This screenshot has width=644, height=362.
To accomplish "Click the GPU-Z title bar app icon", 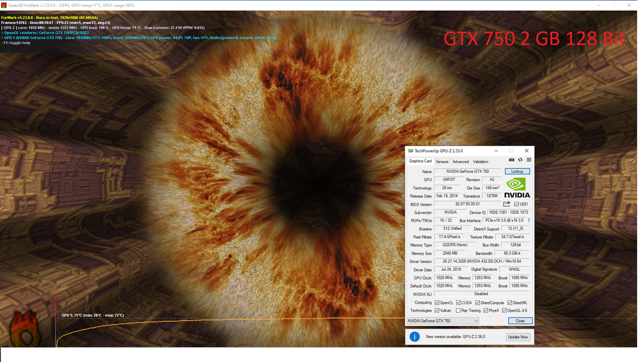I will [x=410, y=151].
